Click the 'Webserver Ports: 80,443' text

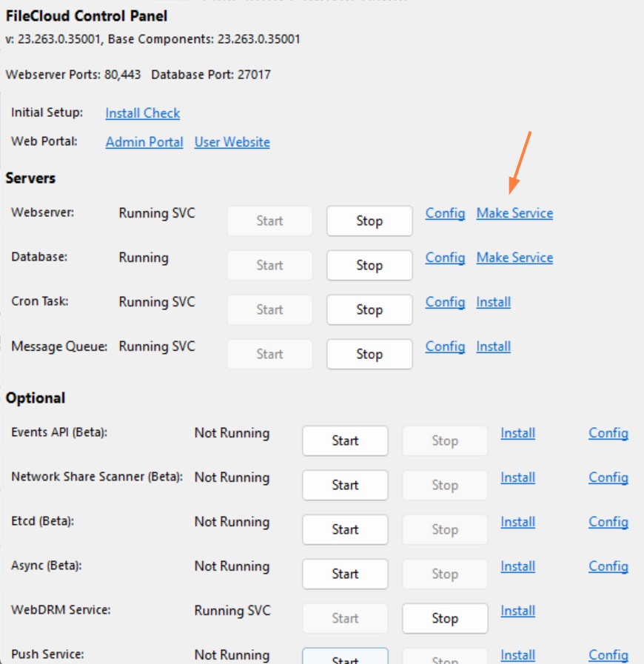[x=73, y=75]
